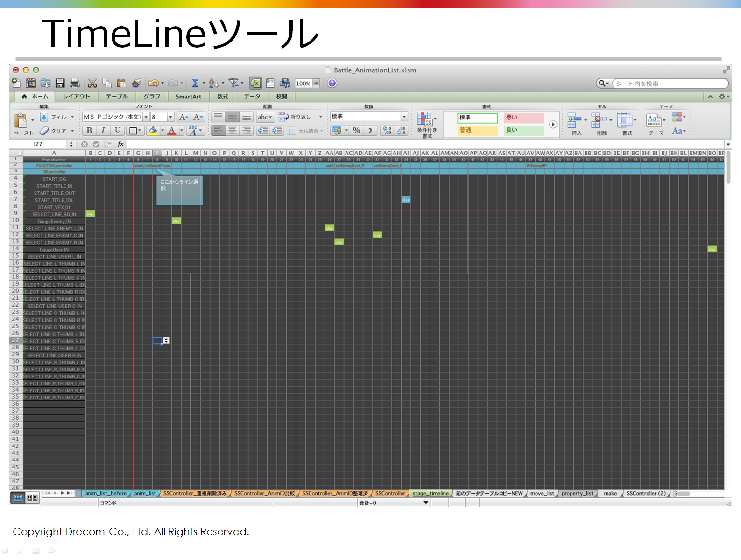
Task: Click the AutoSum sigma icon
Action: 195,83
